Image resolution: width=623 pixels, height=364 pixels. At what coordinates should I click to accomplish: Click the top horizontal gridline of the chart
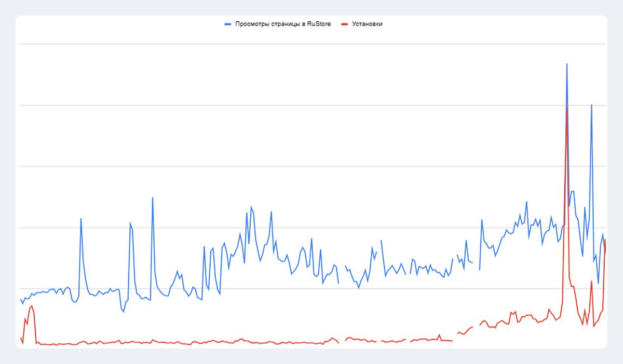coord(311,44)
